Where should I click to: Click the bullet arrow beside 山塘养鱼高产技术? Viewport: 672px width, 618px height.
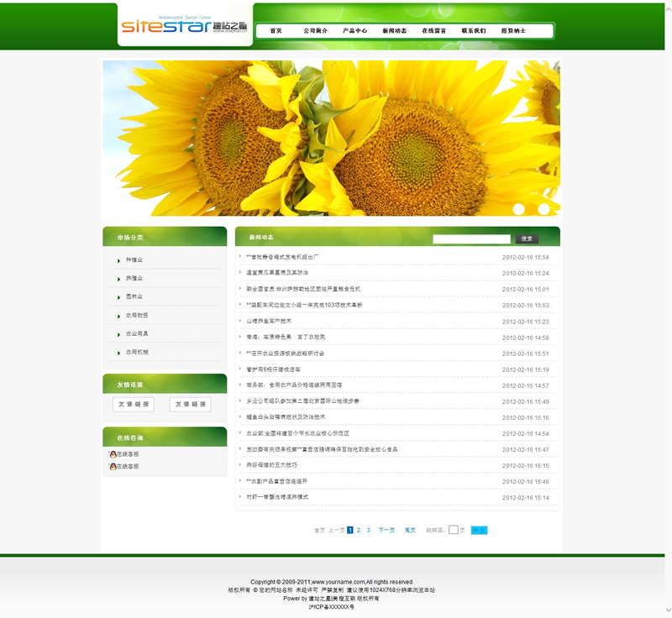click(240, 321)
